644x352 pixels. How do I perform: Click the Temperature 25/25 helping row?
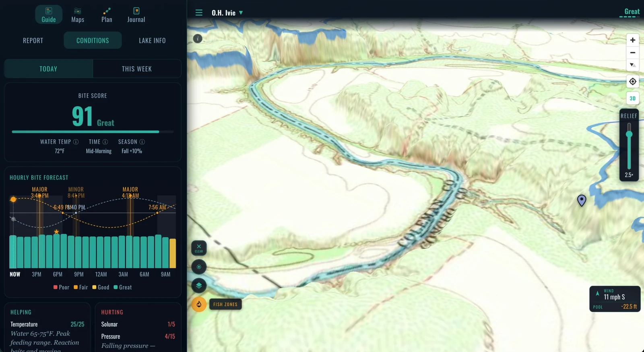[47, 324]
